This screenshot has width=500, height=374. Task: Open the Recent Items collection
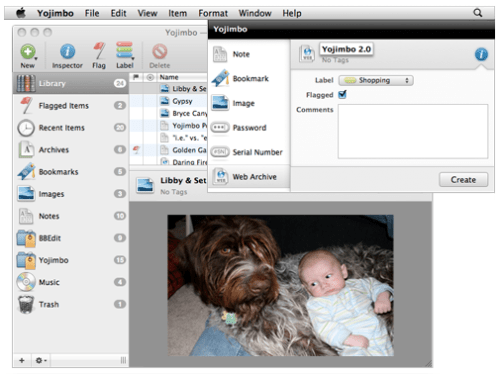(71, 128)
